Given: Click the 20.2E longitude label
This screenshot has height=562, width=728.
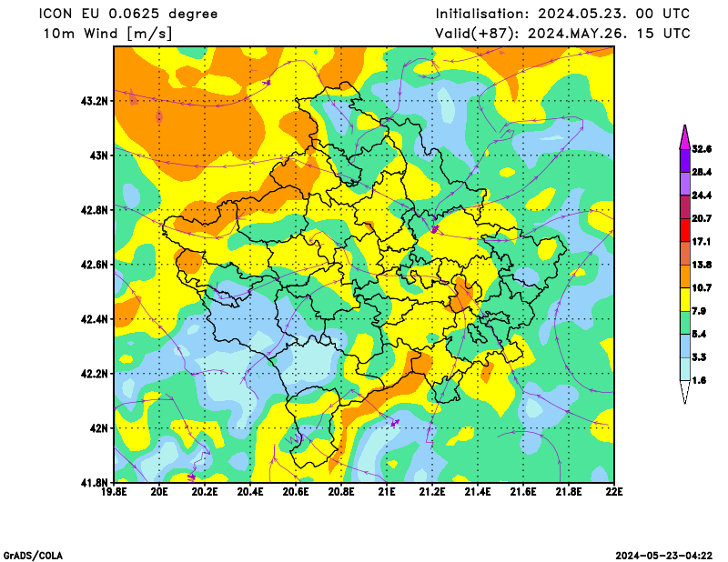Looking at the screenshot, I should click(x=206, y=491).
